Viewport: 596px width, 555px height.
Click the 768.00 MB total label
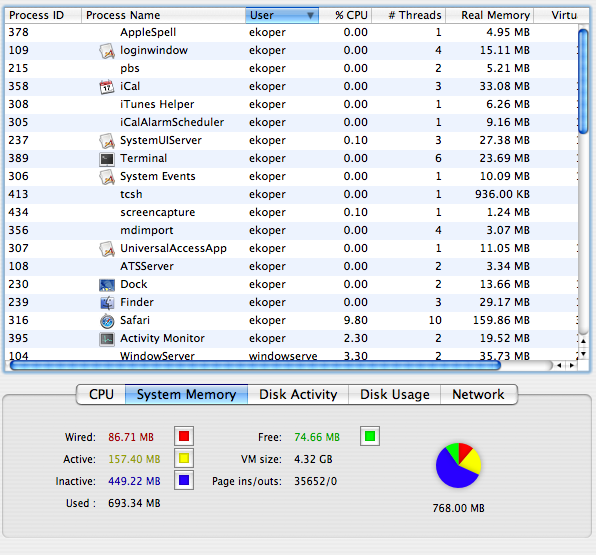[458, 508]
